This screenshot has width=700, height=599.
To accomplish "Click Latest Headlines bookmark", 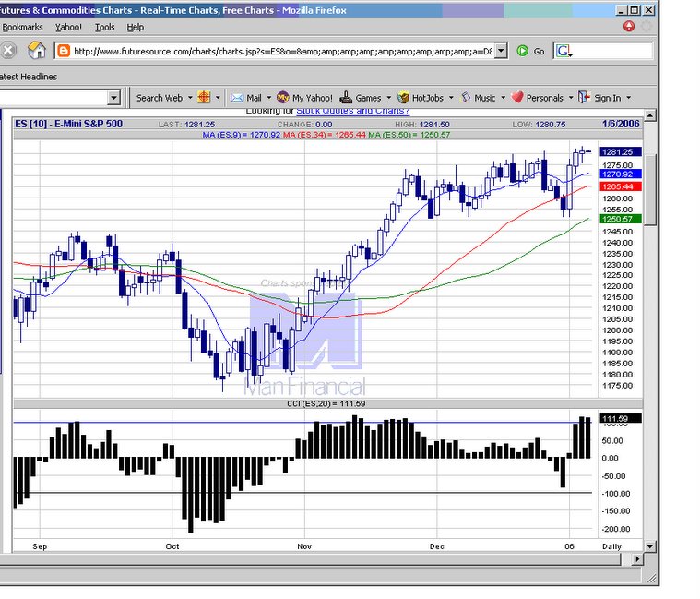I will [28, 77].
